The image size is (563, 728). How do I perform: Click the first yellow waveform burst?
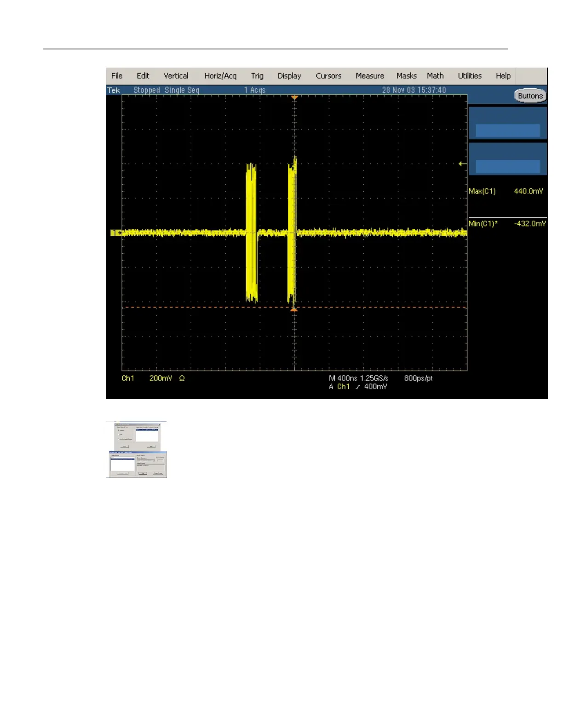(x=251, y=233)
